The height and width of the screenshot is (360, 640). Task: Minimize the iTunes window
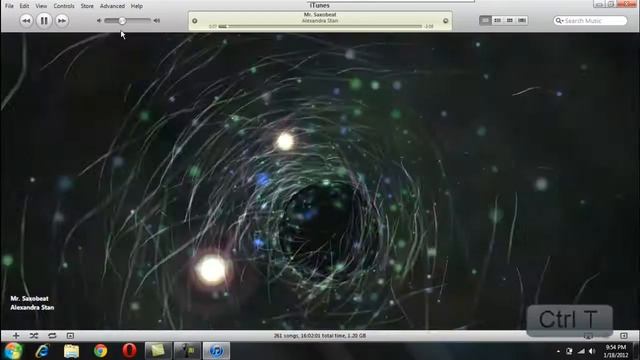[599, 4]
